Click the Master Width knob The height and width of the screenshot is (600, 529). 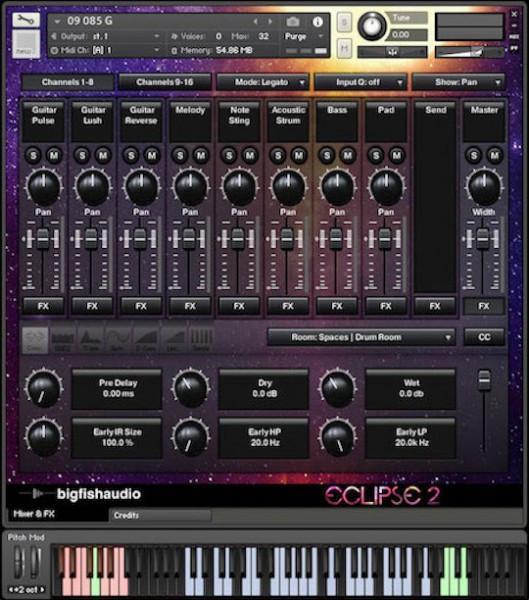click(x=484, y=187)
